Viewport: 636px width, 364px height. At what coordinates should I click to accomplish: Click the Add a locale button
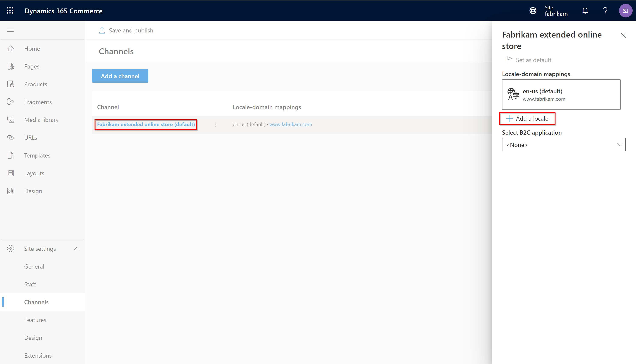(528, 118)
